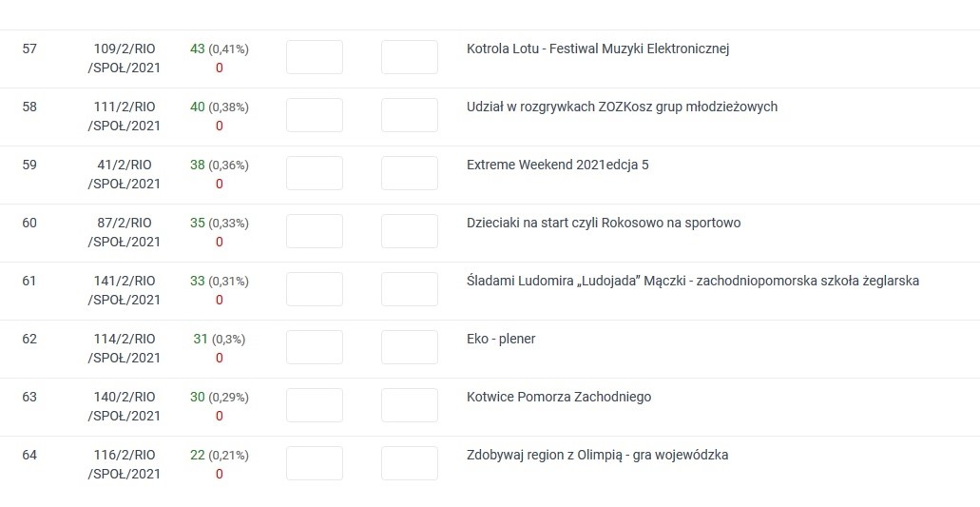Select the second empty box in row 63
This screenshot has height=507, width=980.
pyautogui.click(x=410, y=405)
